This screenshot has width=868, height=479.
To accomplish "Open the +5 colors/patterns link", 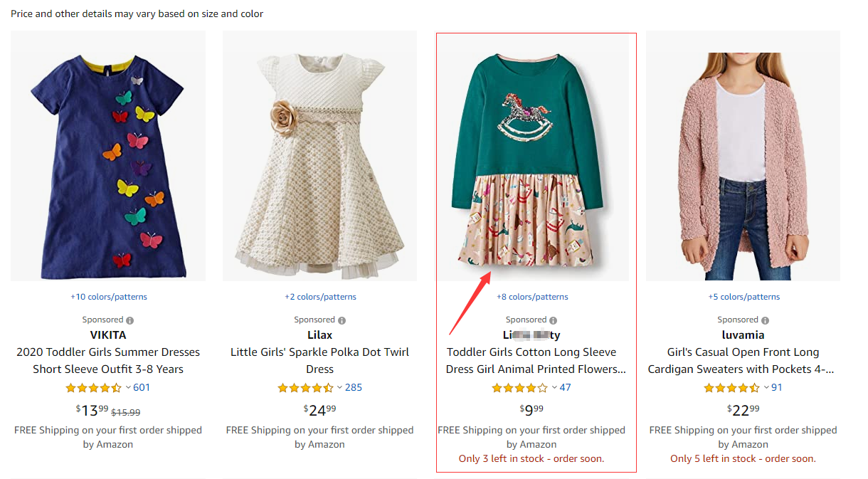I will (743, 297).
